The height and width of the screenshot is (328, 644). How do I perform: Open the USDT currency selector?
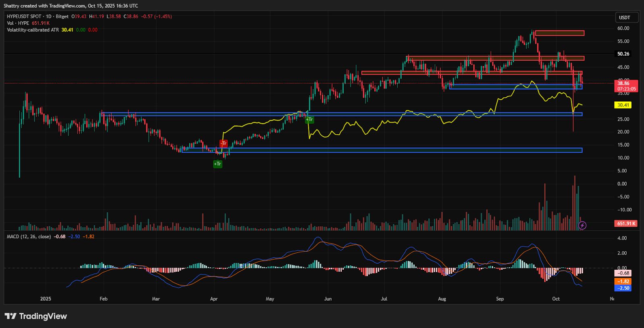[x=626, y=18]
